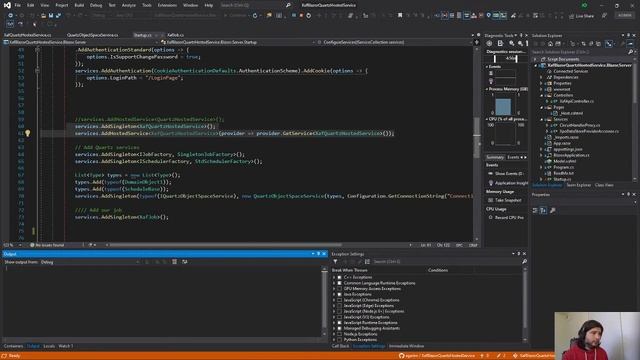Click the bookmark toolbar icon
The image size is (640, 360).
pos(400,16)
